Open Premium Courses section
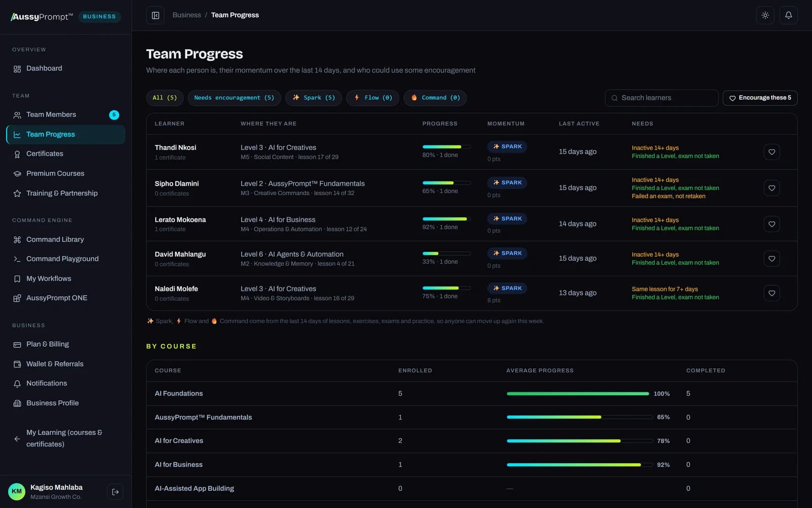Image resolution: width=812 pixels, height=508 pixels. (x=65, y=174)
